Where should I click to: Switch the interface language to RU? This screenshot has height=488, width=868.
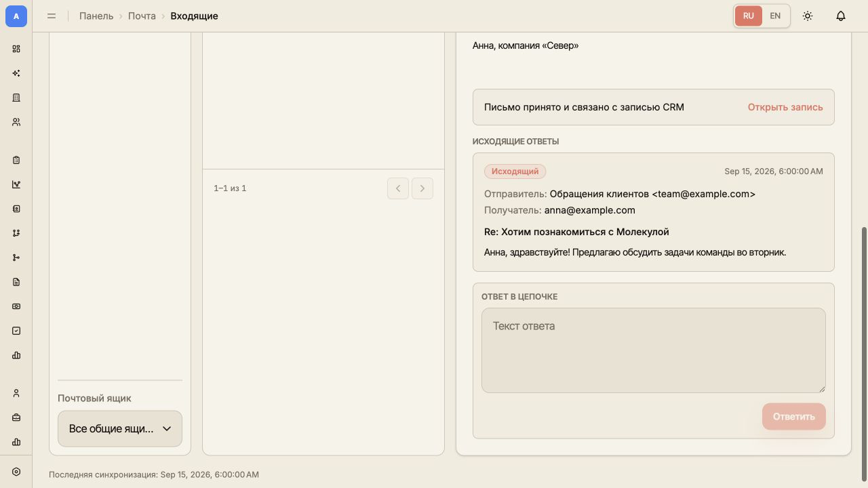749,16
